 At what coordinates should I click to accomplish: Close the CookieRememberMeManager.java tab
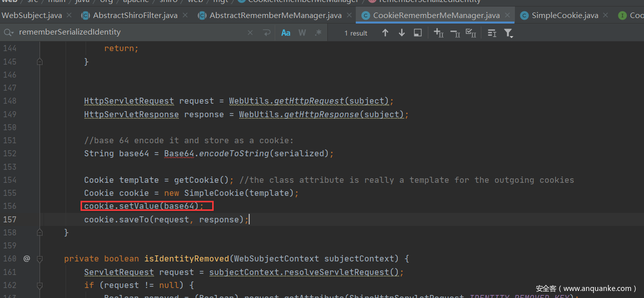(x=508, y=16)
